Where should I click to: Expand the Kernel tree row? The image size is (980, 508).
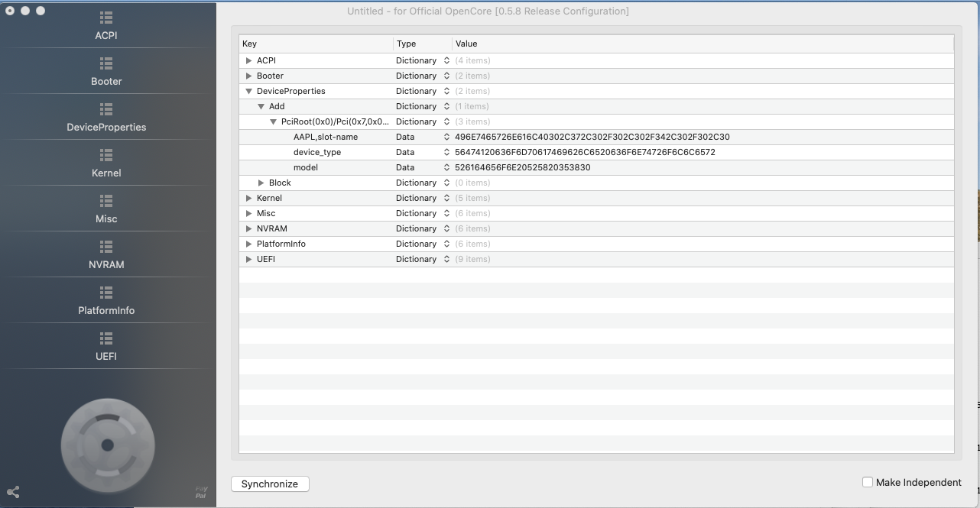coord(248,198)
